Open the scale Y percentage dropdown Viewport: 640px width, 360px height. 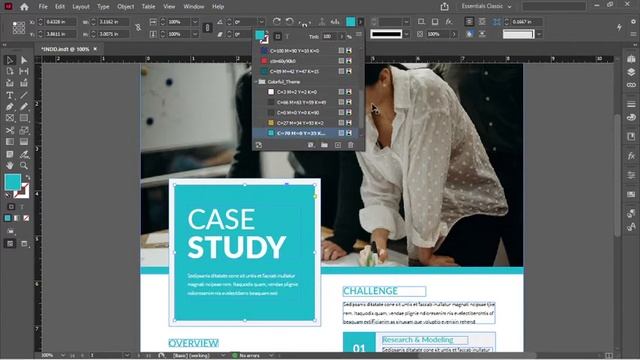point(195,34)
